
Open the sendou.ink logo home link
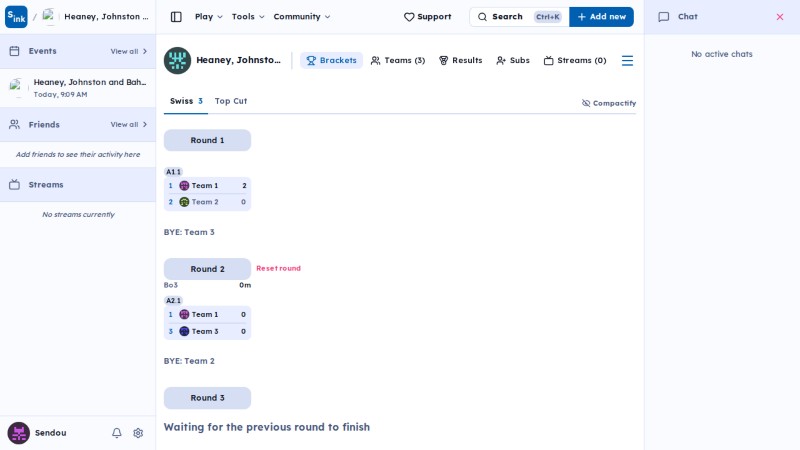click(x=16, y=17)
